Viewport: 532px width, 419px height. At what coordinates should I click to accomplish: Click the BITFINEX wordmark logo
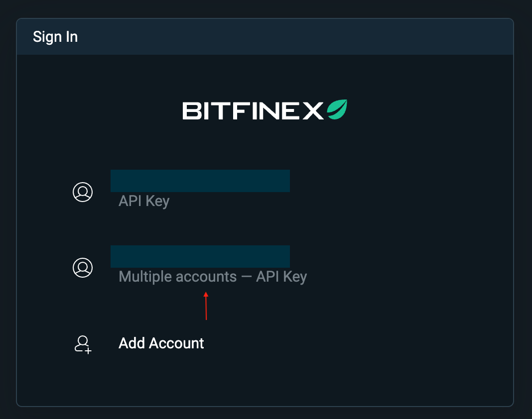coord(253,110)
